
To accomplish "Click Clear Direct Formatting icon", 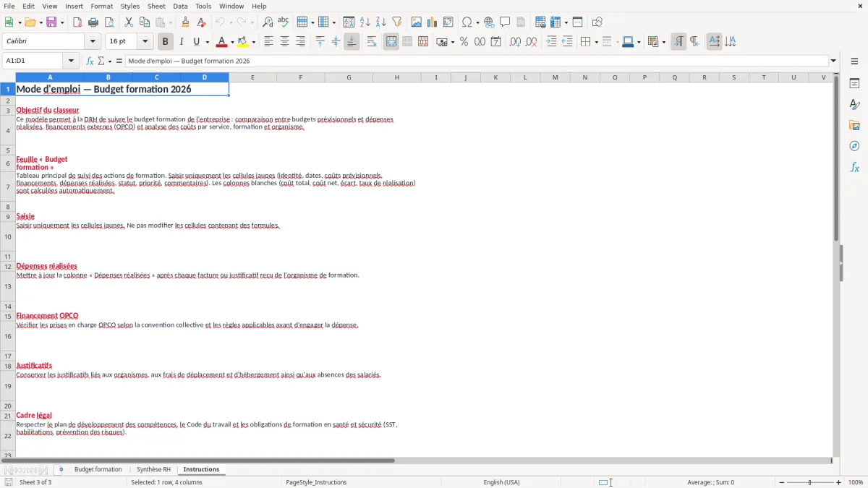I will point(202,22).
